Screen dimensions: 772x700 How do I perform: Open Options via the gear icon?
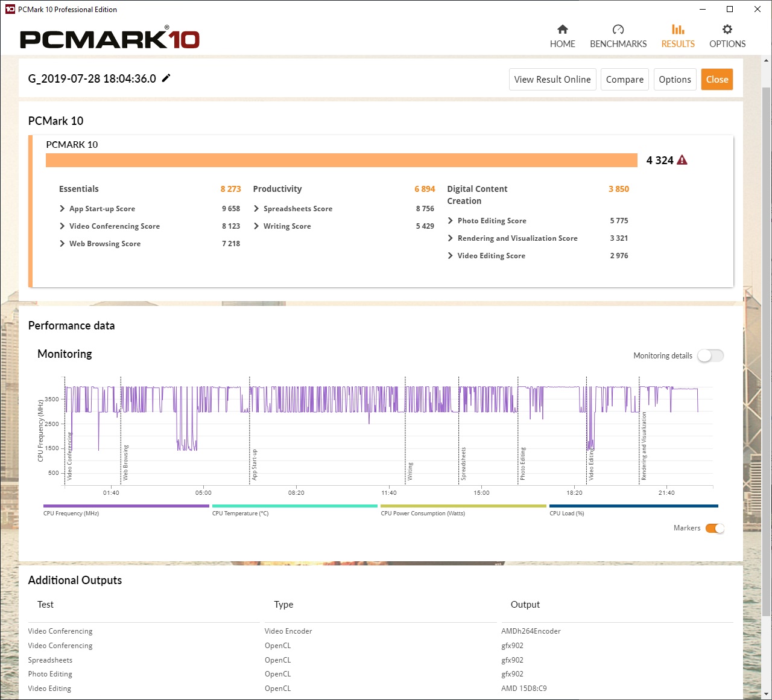727,30
